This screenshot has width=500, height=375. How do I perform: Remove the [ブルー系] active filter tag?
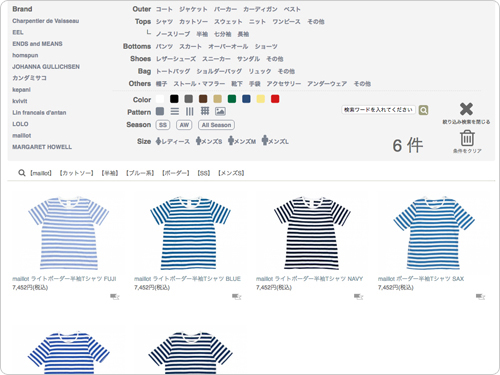point(140,173)
